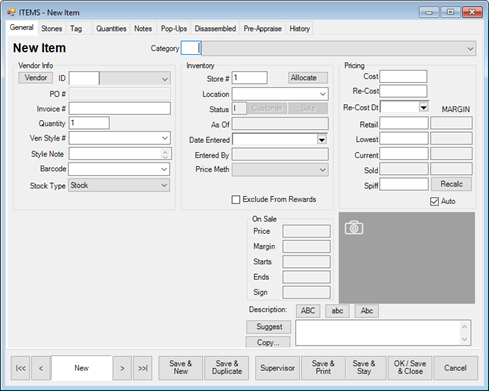Viewport: 489px width, 391px height.
Task: Open Date Entered calendar dropdown arrow
Action: pos(322,140)
